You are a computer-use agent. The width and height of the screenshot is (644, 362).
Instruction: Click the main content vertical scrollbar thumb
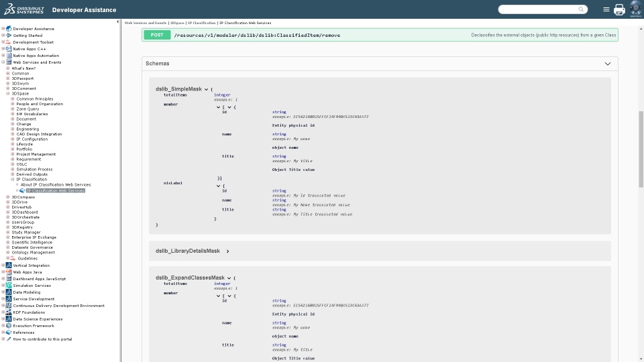point(641,149)
